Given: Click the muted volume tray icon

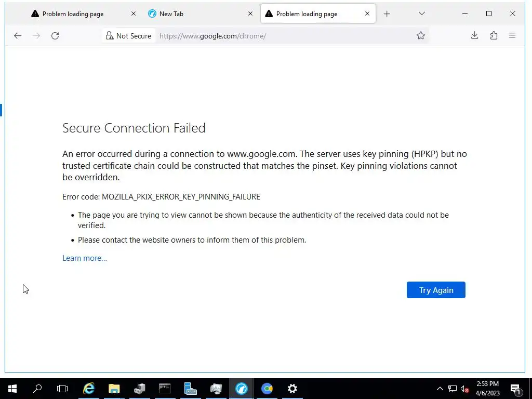Looking at the screenshot, I should point(464,389).
